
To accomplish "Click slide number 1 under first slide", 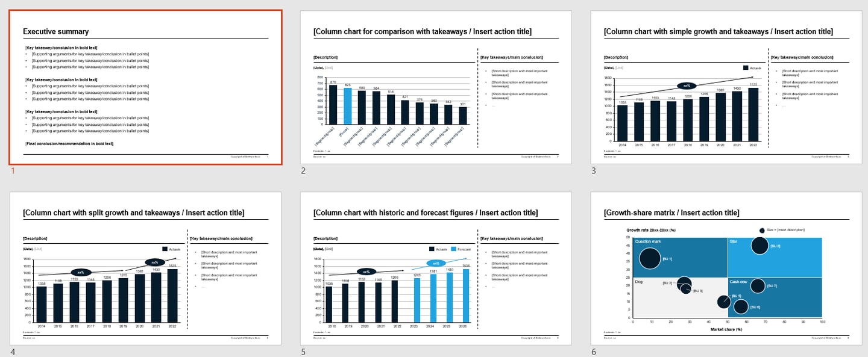I will coord(13,171).
